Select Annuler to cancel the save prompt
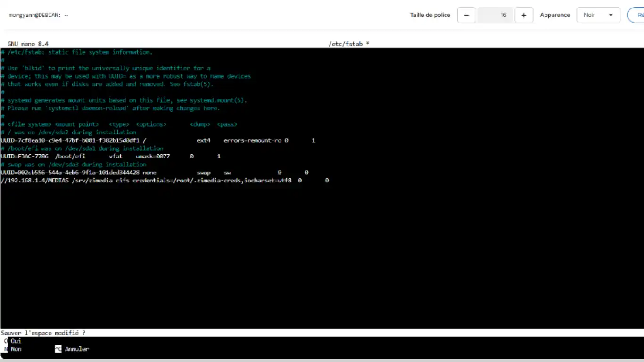This screenshot has height=362, width=644. 72,349
